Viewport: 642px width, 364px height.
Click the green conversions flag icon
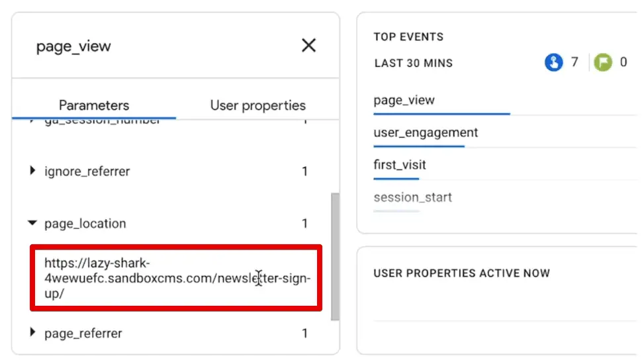[603, 62]
